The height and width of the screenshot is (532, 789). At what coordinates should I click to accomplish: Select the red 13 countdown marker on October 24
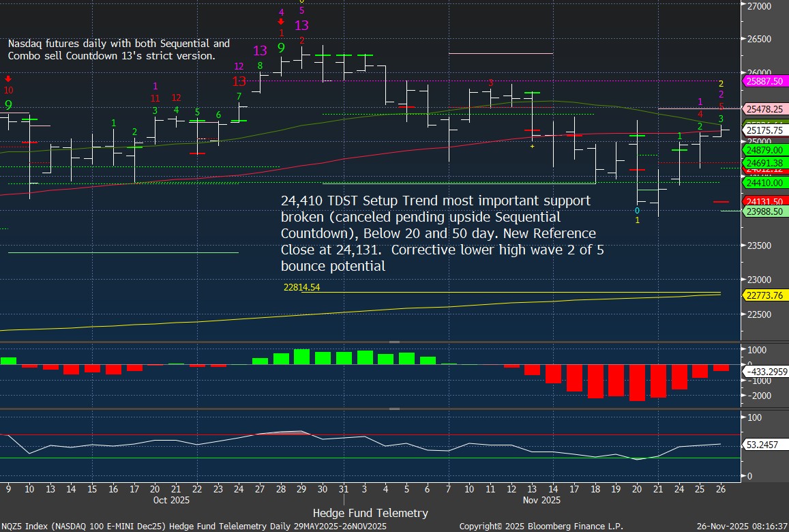point(239,81)
